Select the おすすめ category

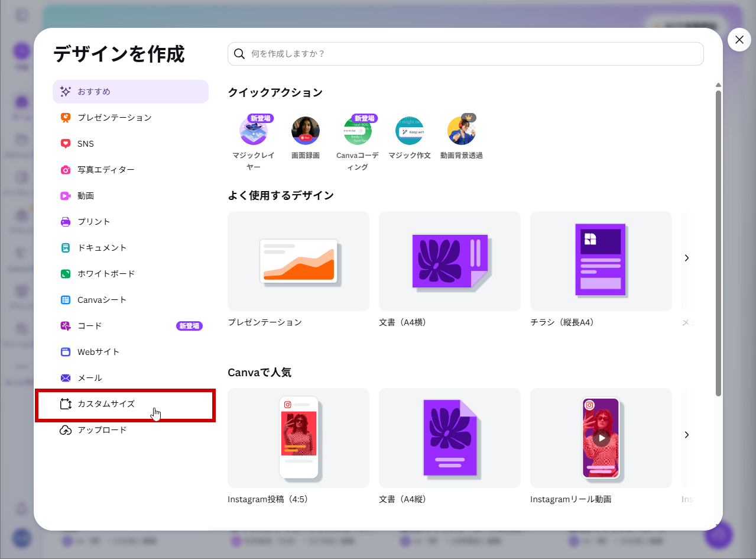(131, 92)
